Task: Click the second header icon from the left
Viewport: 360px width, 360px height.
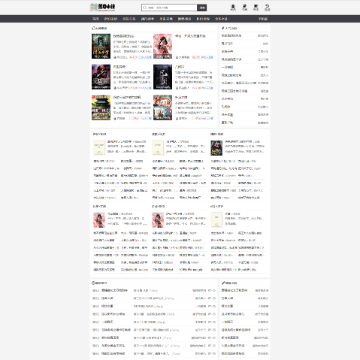Action: click(x=244, y=7)
